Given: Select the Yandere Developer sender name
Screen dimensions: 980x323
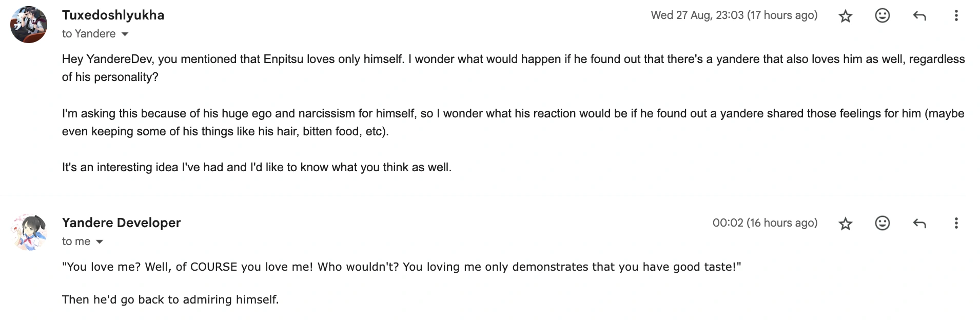Looking at the screenshot, I should 121,223.
